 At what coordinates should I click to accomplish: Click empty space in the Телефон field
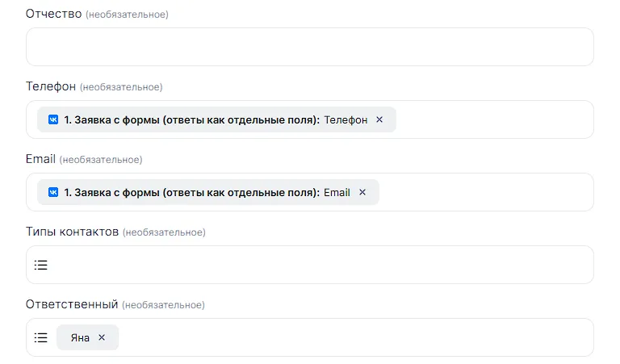[492, 119]
